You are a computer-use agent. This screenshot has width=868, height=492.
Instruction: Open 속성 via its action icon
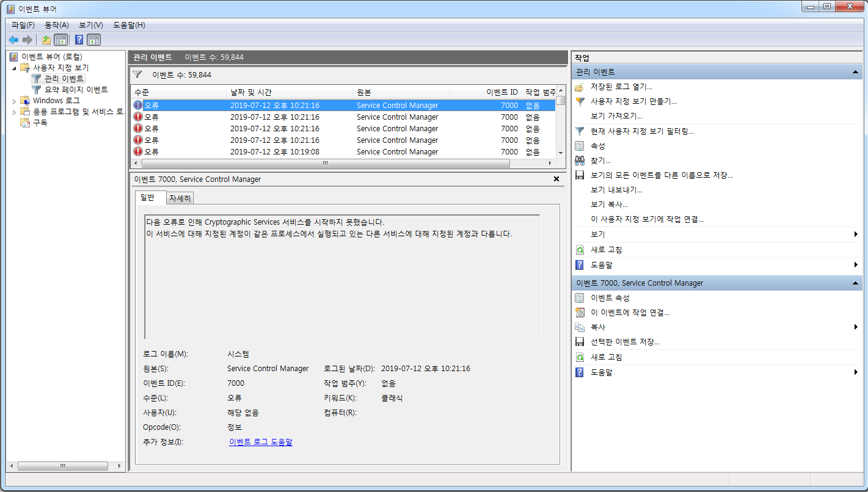[580, 146]
